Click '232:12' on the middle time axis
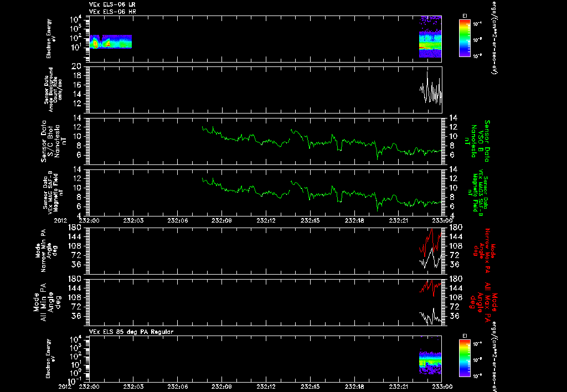 pos(266,220)
